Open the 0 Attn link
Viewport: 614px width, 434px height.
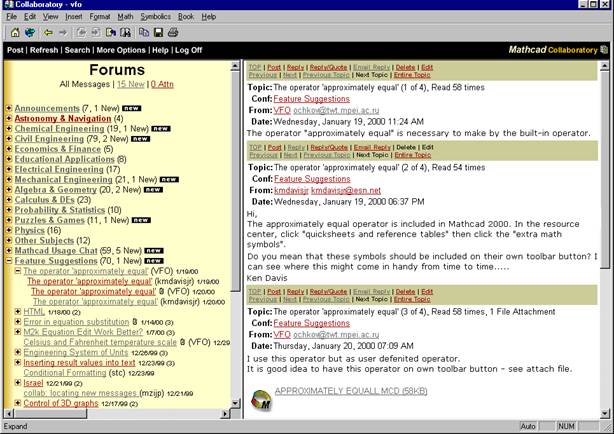162,84
